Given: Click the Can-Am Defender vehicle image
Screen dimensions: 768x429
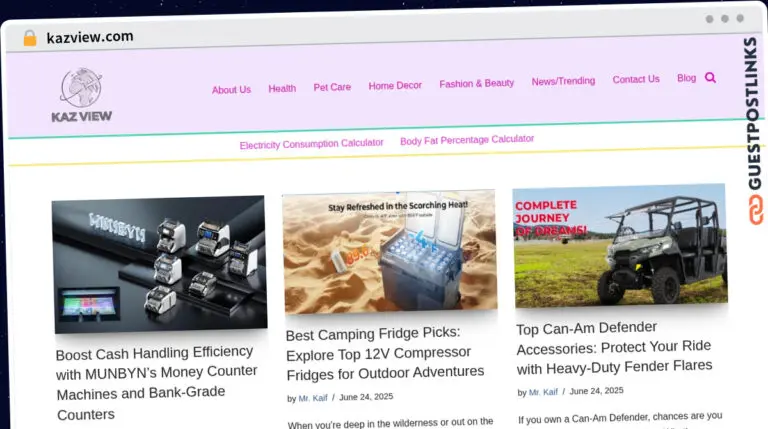Looking at the screenshot, I should [620, 246].
